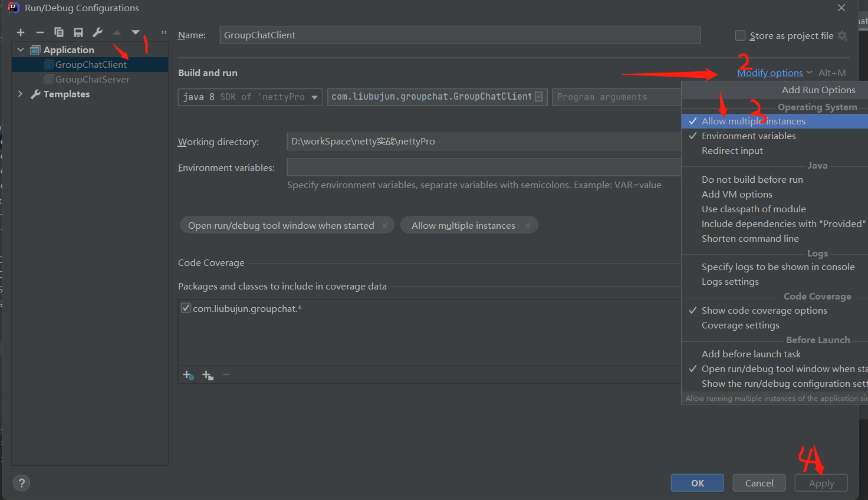The image size is (868, 500).
Task: Select Add VM options entry
Action: (775, 195)
